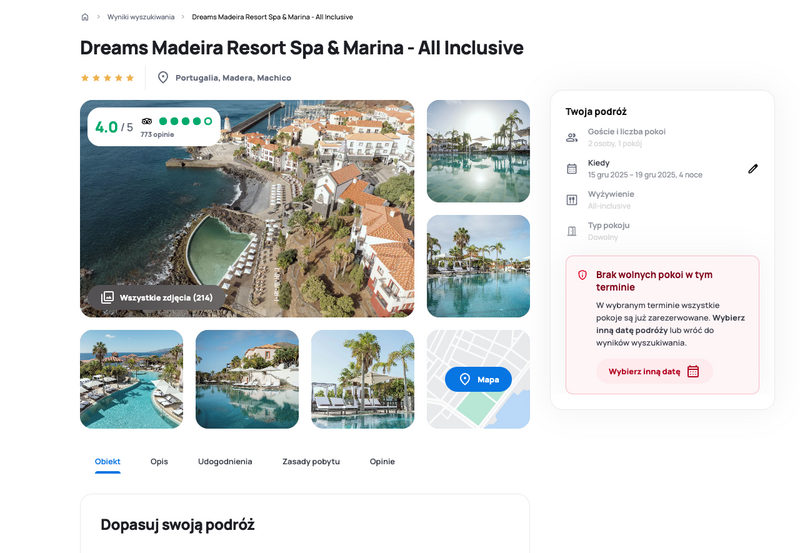Click the location pin icon near Portugalia
The image size is (800, 553).
pyautogui.click(x=163, y=77)
